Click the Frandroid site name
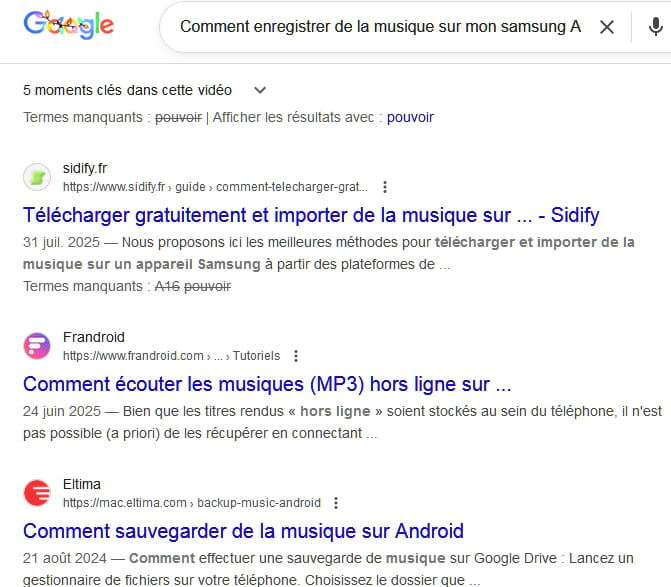671x587 pixels. point(94,337)
